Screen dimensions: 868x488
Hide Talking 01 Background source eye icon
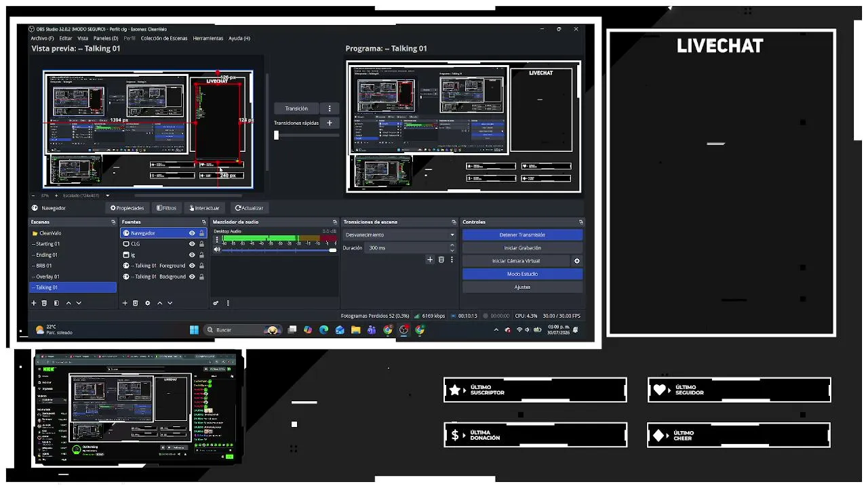pyautogui.click(x=192, y=277)
